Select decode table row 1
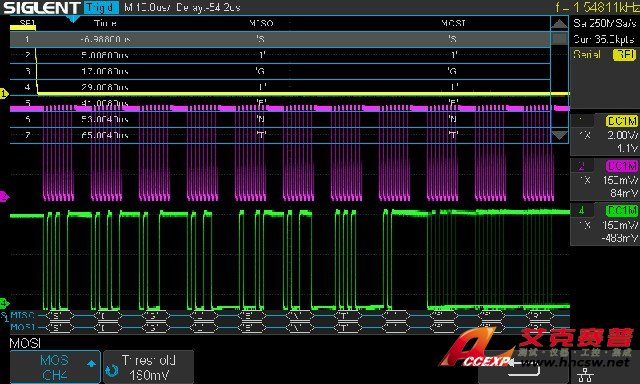640x384 pixels. pyautogui.click(x=280, y=39)
